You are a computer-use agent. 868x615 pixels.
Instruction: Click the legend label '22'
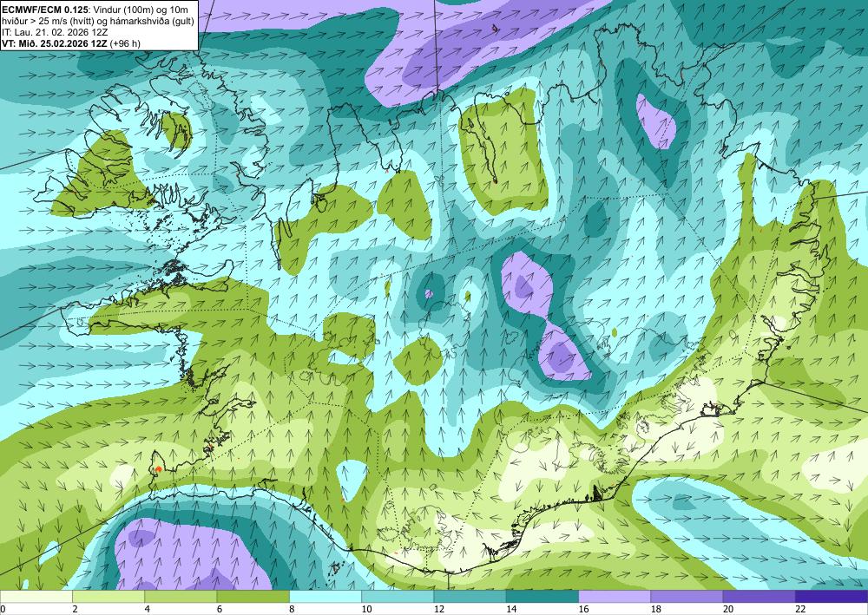pos(800,609)
